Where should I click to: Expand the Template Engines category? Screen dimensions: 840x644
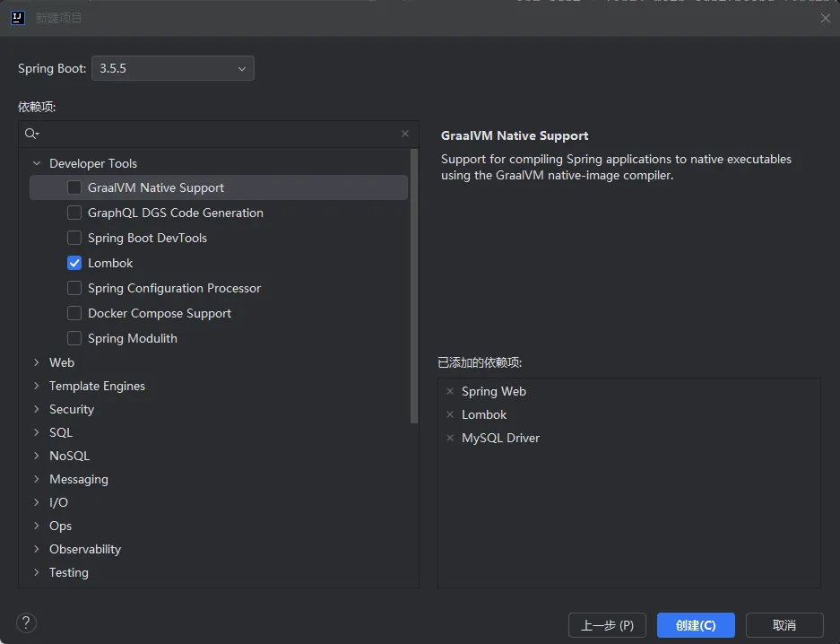37,386
